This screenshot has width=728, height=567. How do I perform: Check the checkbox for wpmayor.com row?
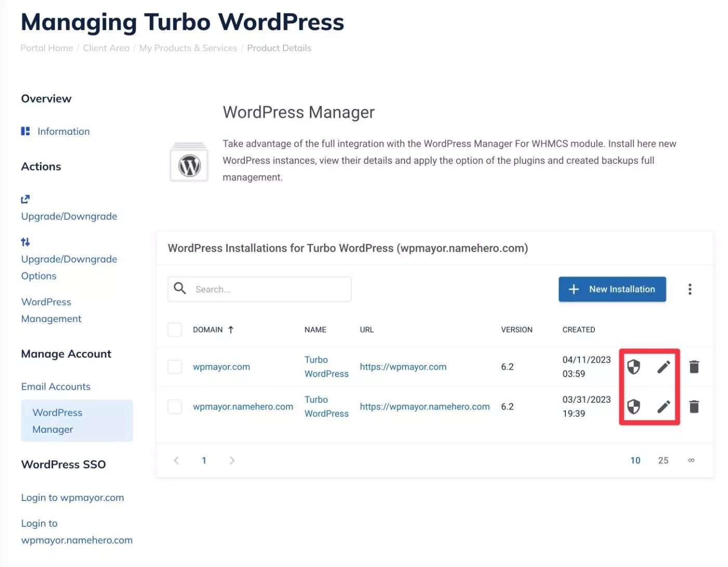coord(175,367)
